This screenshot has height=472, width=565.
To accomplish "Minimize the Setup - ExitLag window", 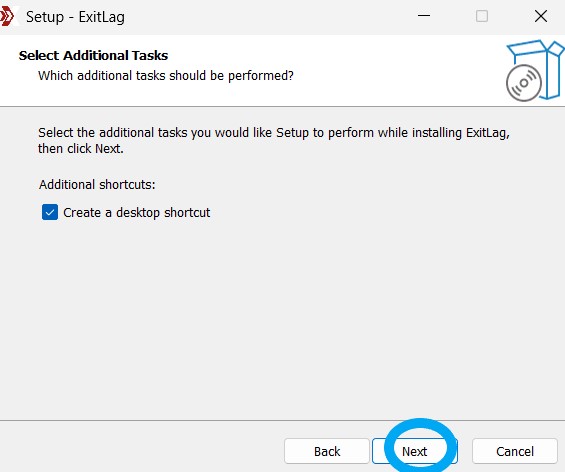I will (424, 16).
